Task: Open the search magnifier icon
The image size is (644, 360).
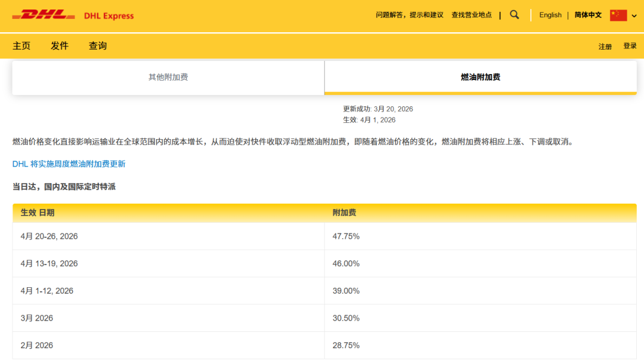Action: point(515,15)
